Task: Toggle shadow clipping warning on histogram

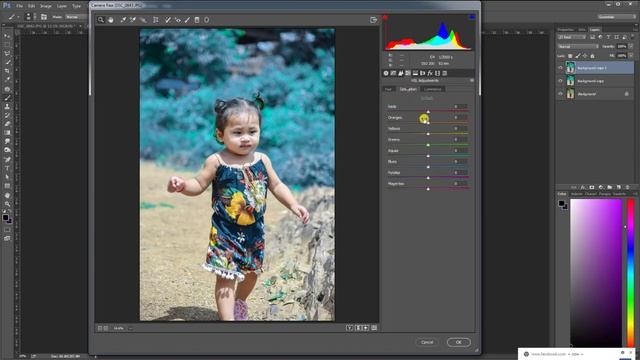Action: point(385,17)
